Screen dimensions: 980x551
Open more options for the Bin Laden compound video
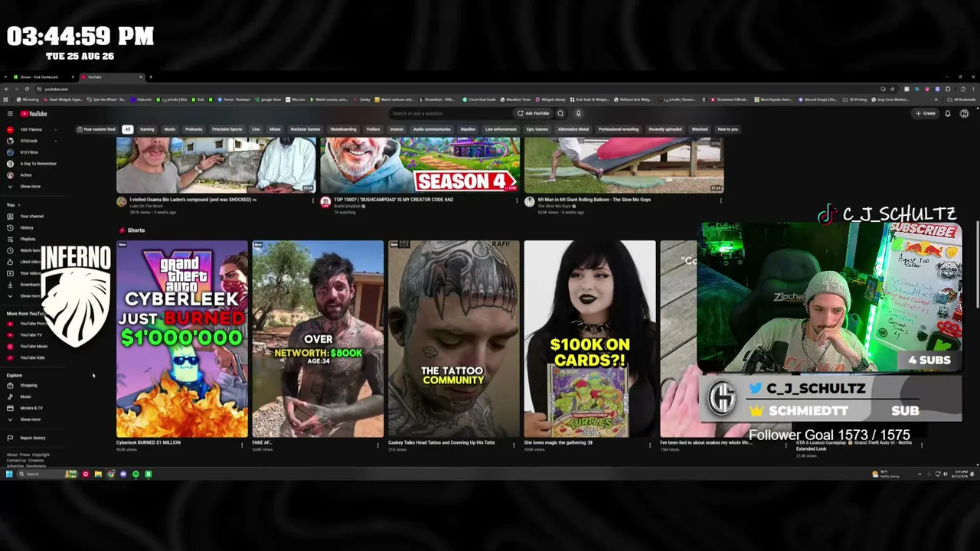tap(312, 201)
